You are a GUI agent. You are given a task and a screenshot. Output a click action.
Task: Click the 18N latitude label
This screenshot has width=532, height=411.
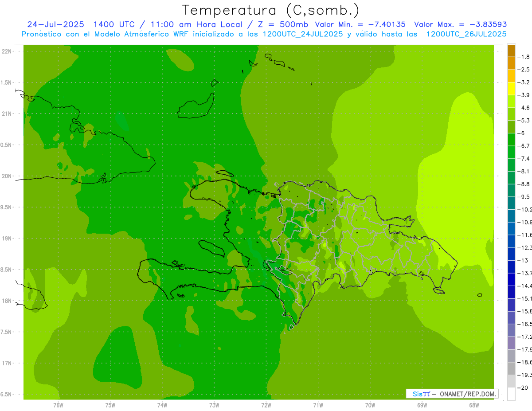[x=6, y=301]
